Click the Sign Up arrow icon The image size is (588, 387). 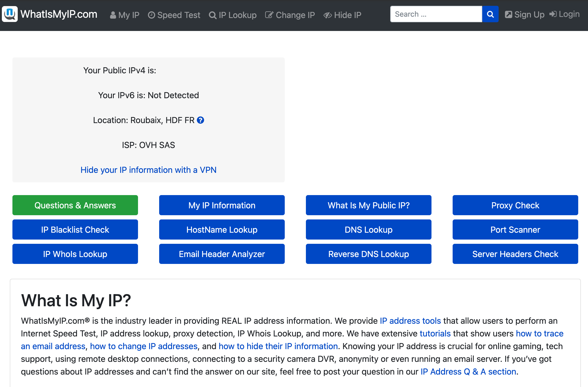(508, 14)
